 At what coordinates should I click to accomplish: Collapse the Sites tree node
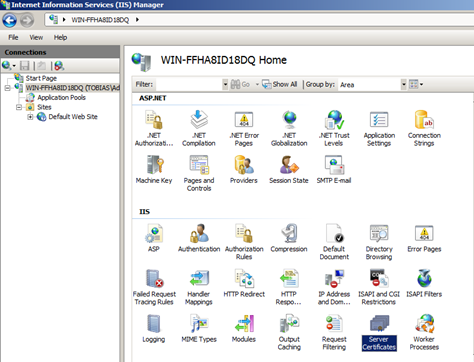pos(19,107)
